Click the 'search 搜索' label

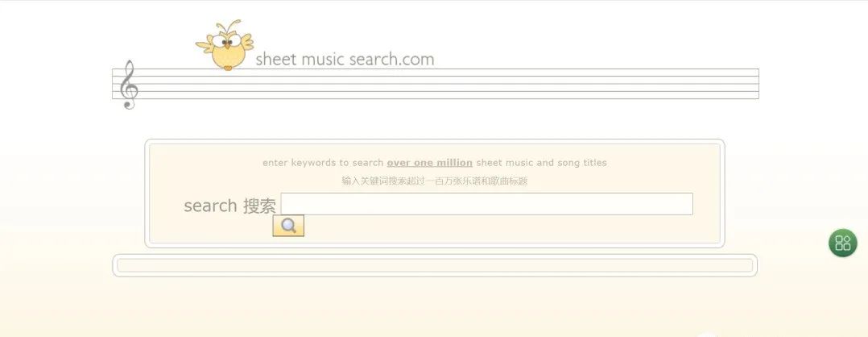click(x=229, y=206)
